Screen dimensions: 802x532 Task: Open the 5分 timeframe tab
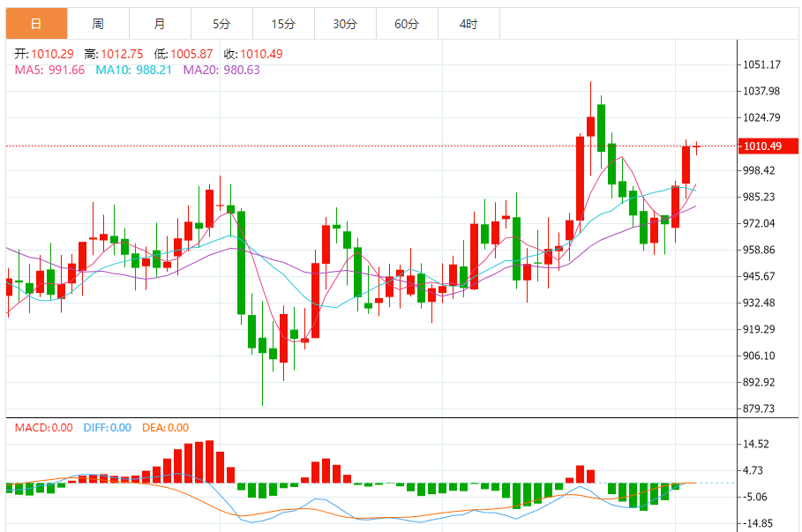[x=221, y=24]
